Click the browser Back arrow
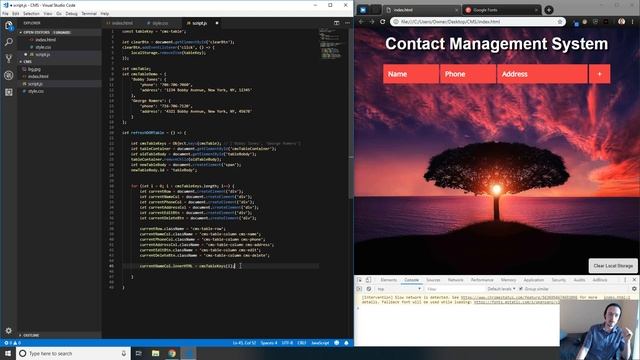The height and width of the screenshot is (360, 640). click(x=361, y=22)
